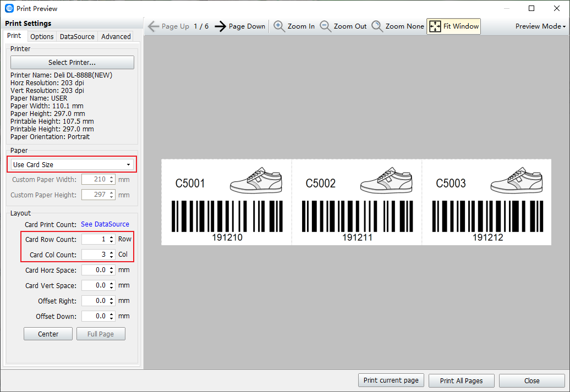Click the 'Printer Name: Deli DL-888B(NEW)' text
570x392 pixels.
[x=62, y=75]
